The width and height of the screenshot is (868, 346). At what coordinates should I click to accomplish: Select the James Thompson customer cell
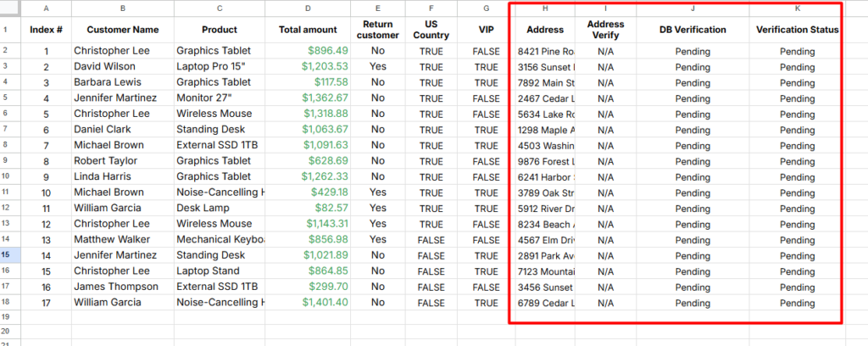[x=115, y=287]
